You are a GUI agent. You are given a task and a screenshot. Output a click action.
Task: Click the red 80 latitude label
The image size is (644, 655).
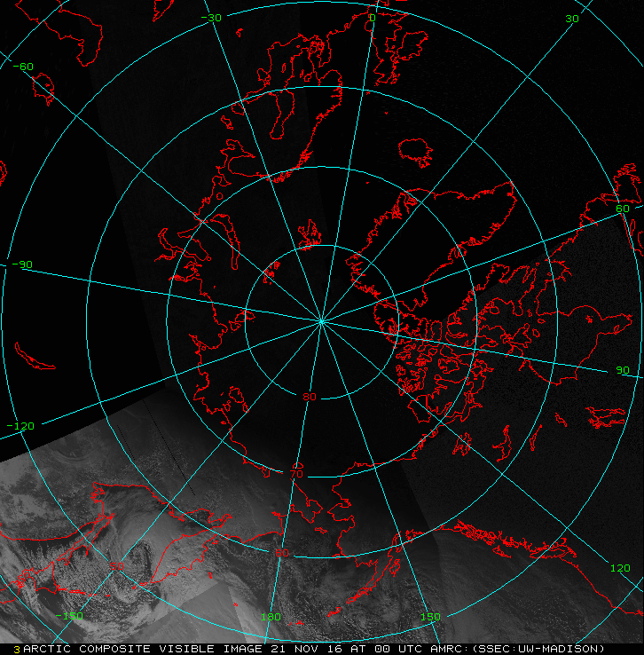pos(310,397)
